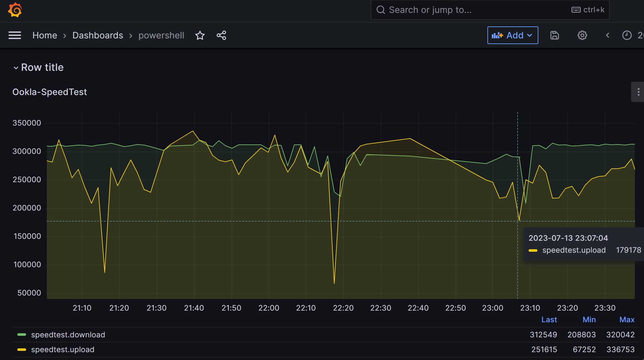The image size is (644, 360).
Task: Click the 100000 y-axis label
Action: 27,265
